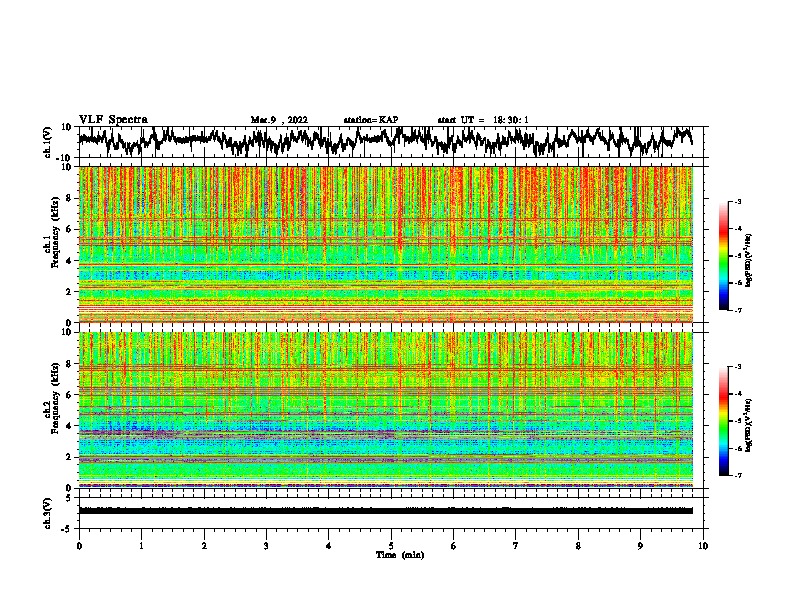This screenshot has width=792, height=612.
Task: Click the "4" tick on the Time axis
Action: [329, 546]
